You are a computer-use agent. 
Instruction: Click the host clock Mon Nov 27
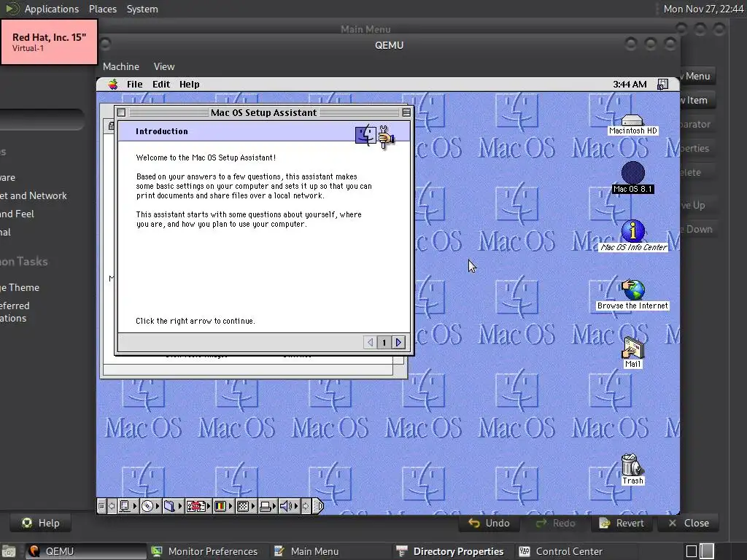click(x=703, y=9)
